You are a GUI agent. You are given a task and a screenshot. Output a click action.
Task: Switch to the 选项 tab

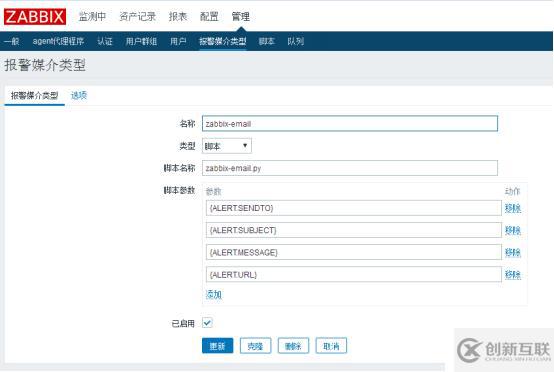click(x=79, y=95)
